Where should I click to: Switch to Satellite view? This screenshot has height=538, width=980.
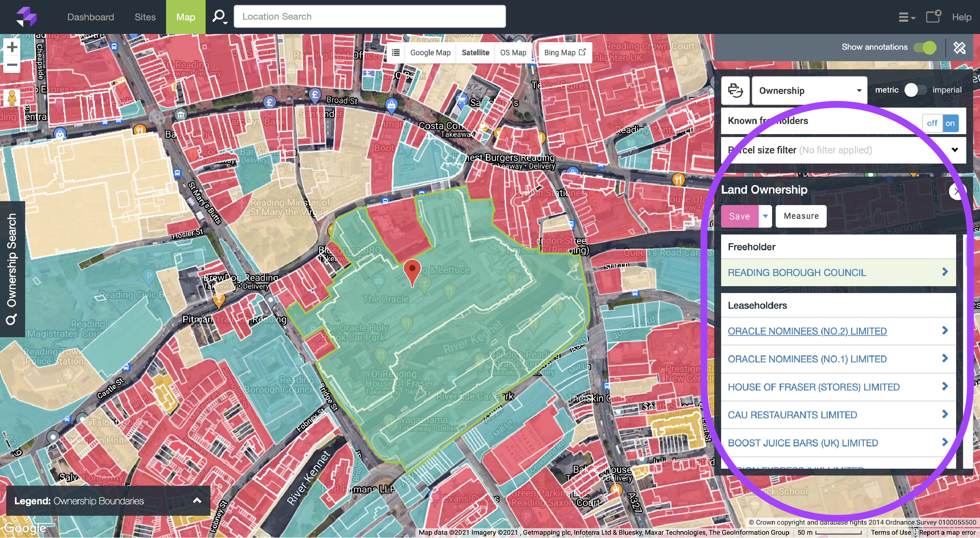click(x=475, y=53)
